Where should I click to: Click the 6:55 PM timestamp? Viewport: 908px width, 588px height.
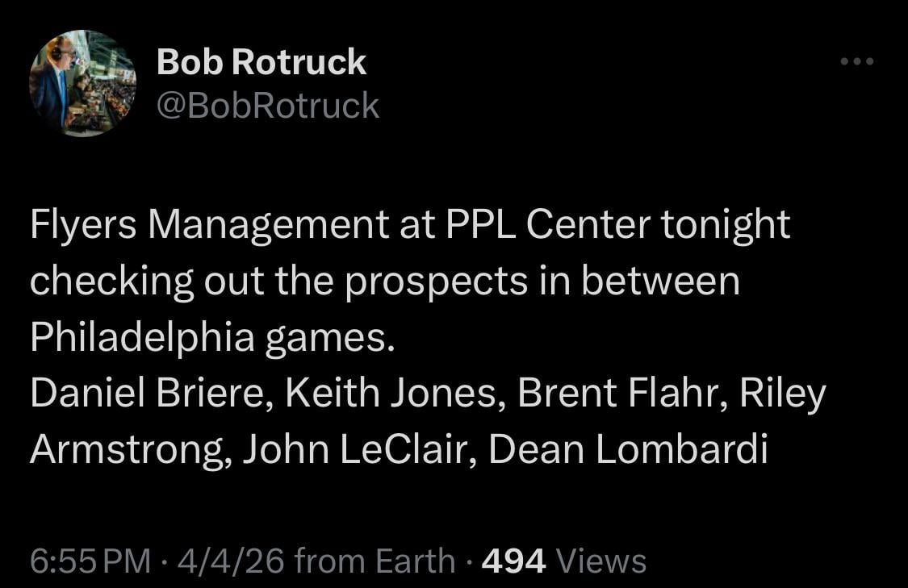90,561
